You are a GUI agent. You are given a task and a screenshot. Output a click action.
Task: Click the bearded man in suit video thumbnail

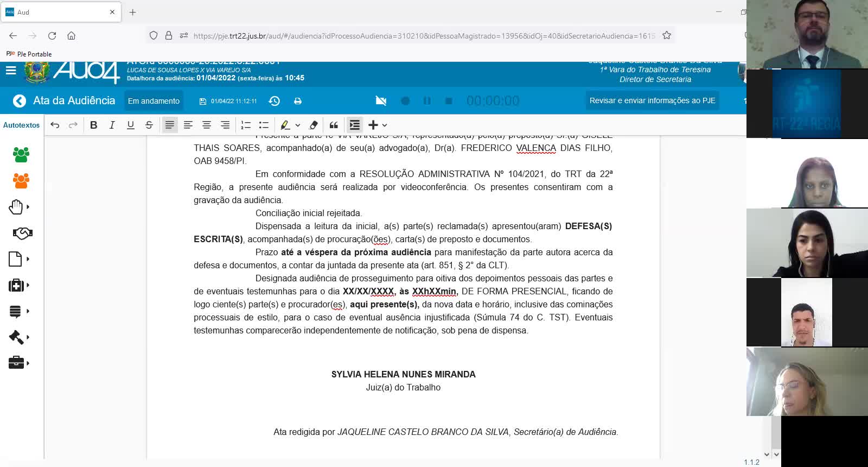coord(807,34)
